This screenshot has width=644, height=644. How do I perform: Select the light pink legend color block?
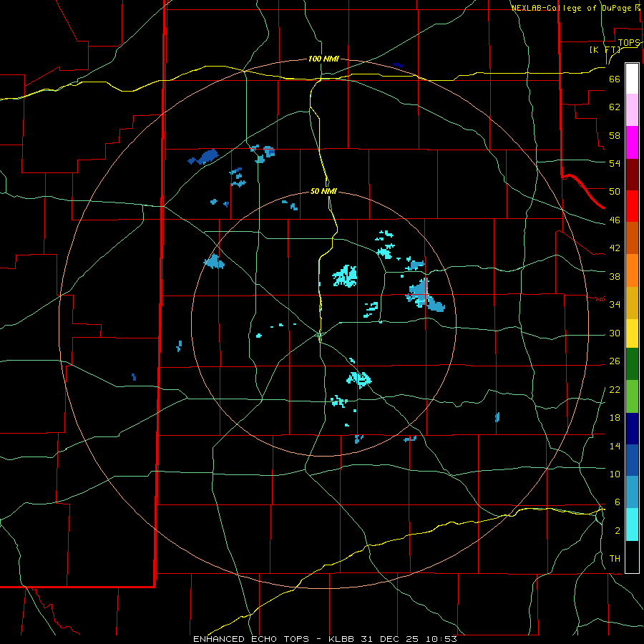coord(632,110)
